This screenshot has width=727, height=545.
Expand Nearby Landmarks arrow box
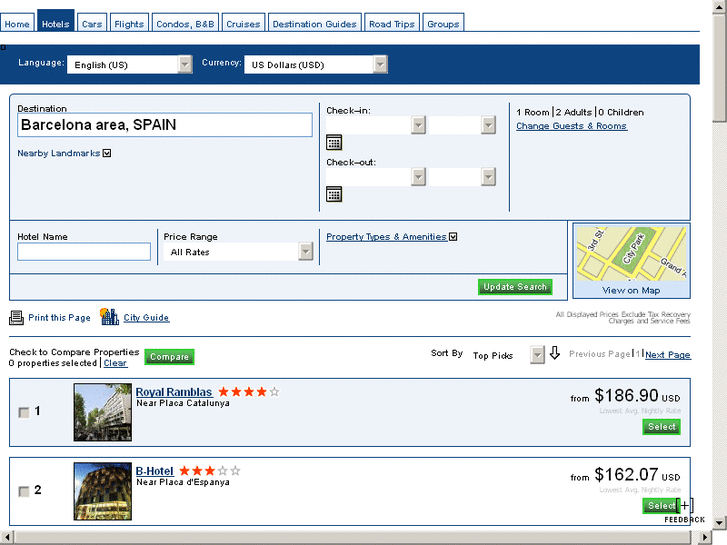[x=107, y=153]
